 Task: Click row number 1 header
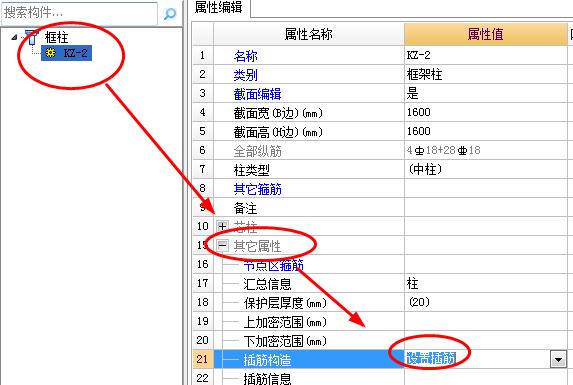[202, 56]
